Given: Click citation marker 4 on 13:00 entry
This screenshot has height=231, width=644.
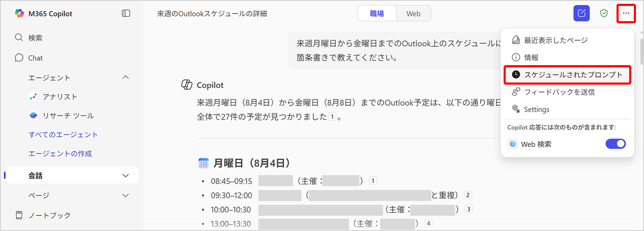Looking at the screenshot, I should [428, 223].
